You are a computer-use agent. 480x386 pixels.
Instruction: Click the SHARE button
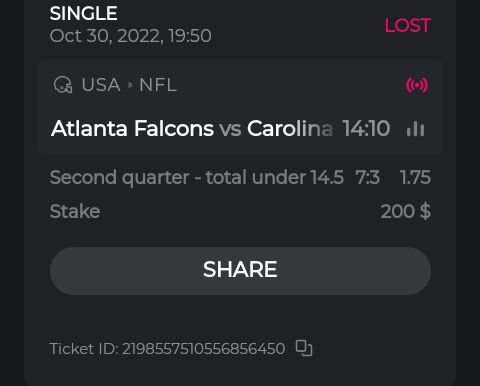240,271
